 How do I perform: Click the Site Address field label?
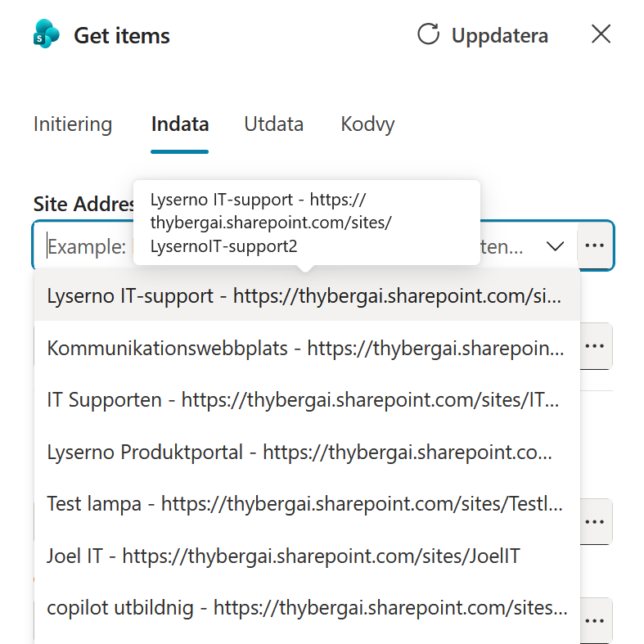[x=83, y=204]
